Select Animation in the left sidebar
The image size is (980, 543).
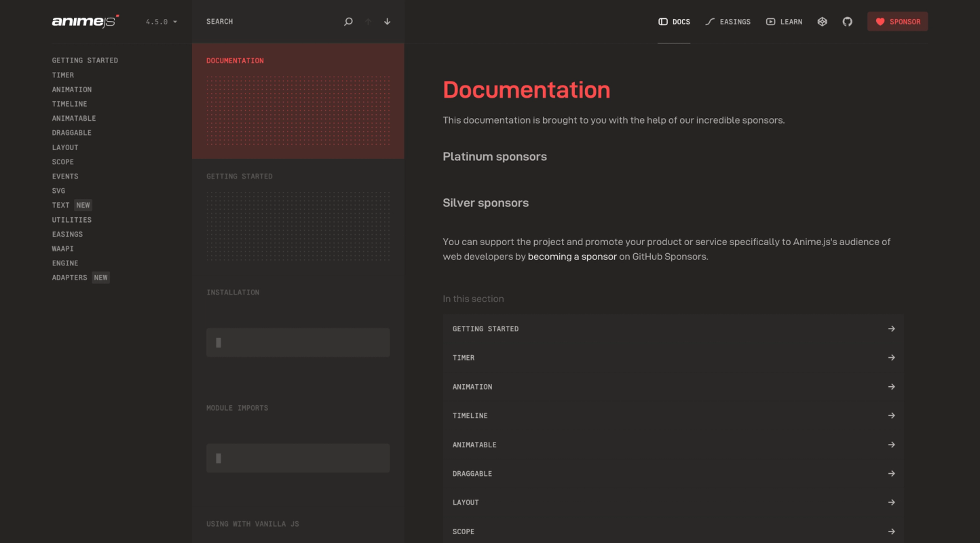(x=72, y=90)
